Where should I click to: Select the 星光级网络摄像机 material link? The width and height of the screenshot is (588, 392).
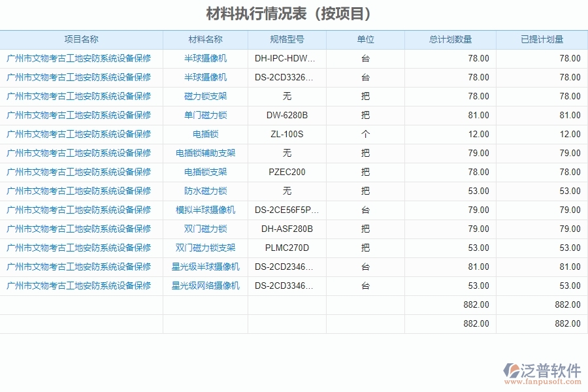204,286
